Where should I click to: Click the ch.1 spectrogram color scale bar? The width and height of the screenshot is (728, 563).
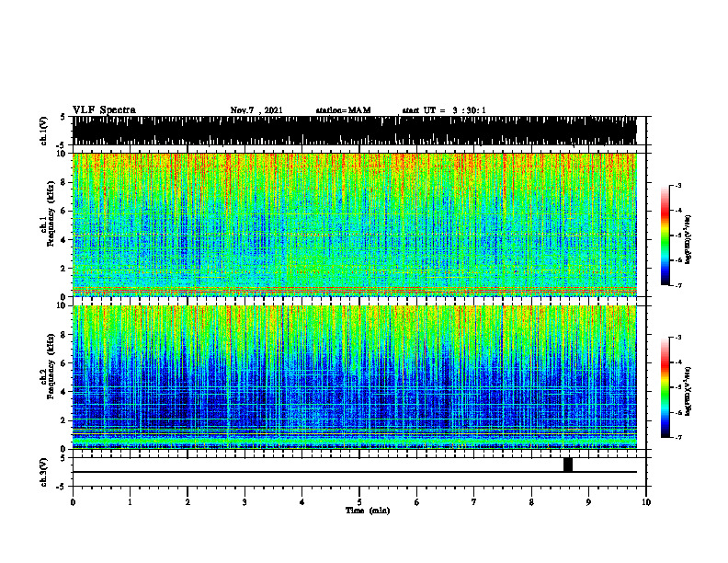pos(665,235)
